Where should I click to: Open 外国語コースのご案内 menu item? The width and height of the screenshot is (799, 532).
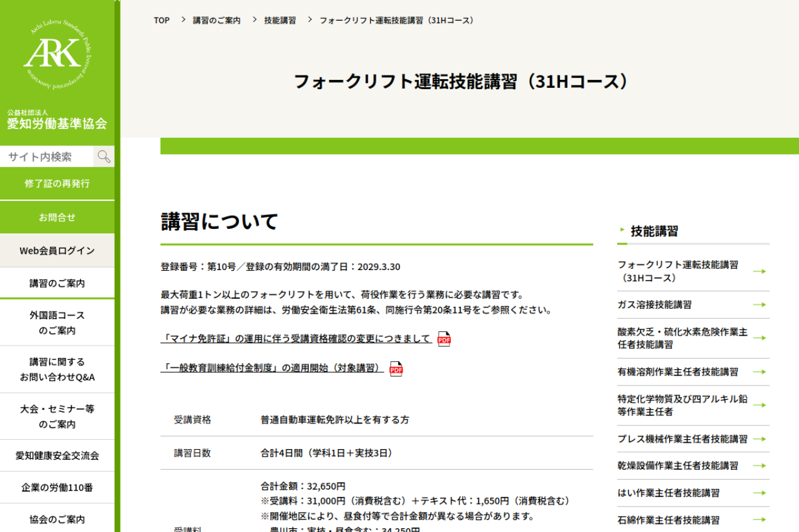57,322
